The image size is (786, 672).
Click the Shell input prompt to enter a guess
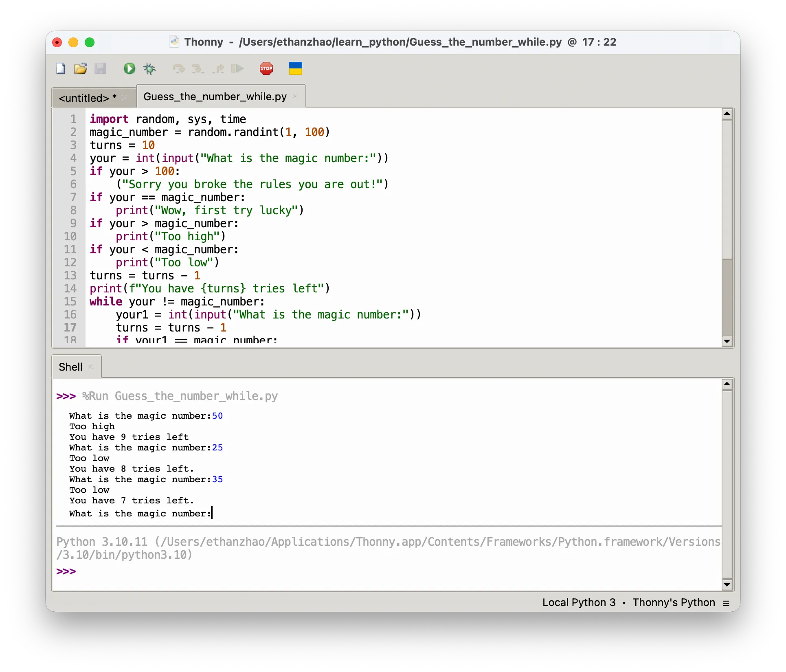tap(213, 513)
